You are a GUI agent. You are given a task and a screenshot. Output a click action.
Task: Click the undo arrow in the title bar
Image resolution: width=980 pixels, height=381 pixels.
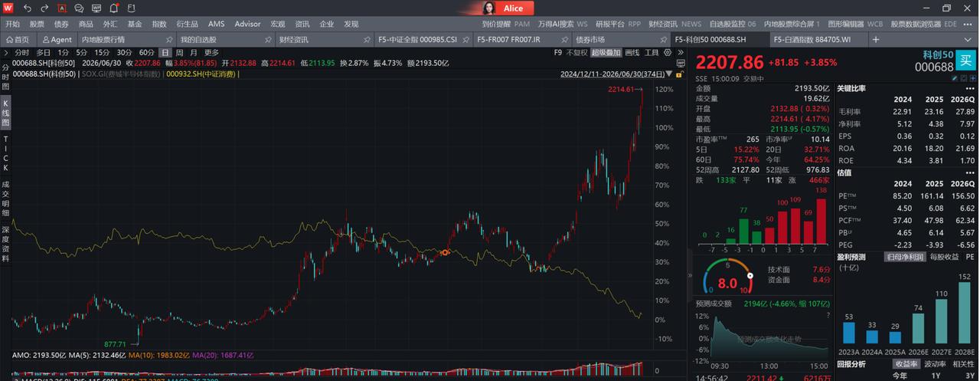coord(28,8)
